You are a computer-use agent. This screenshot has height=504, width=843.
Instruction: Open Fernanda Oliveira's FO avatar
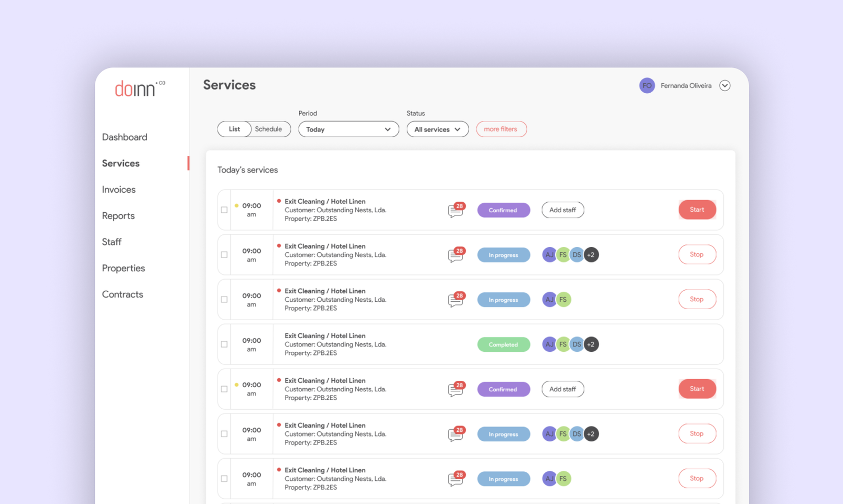tap(647, 85)
